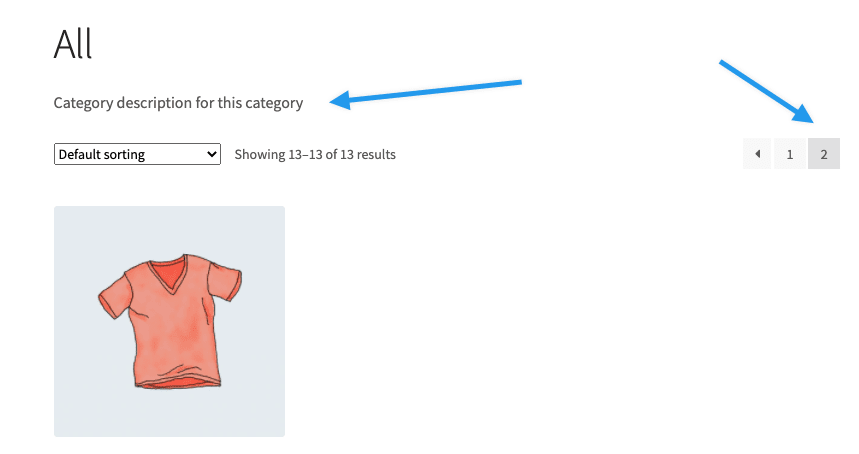Image resolution: width=859 pixels, height=454 pixels.
Task: Open the red V-neck t-shirt product
Action: coord(169,321)
